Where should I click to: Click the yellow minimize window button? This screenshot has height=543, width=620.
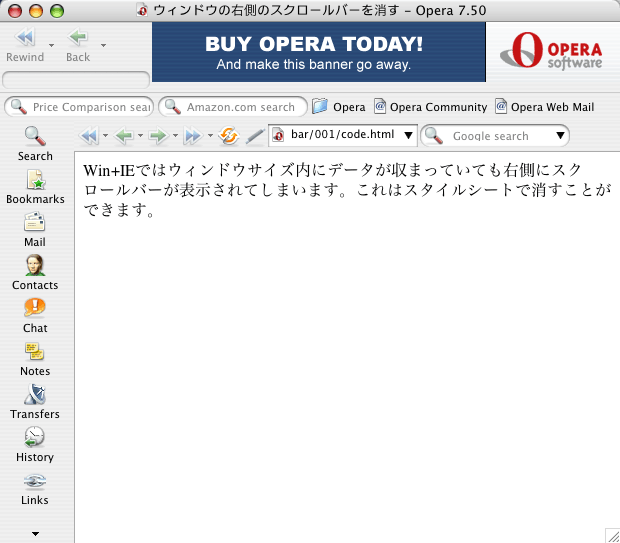tap(36, 11)
